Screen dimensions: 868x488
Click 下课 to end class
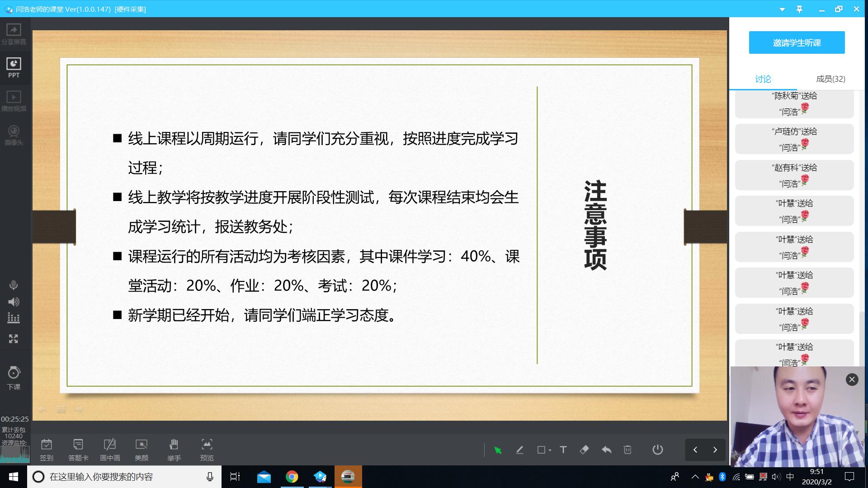coord(14,378)
